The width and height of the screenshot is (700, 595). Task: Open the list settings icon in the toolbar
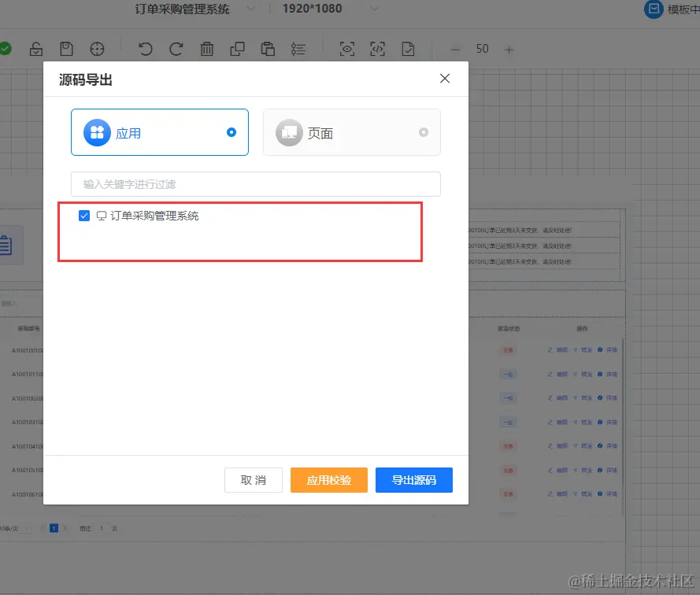(298, 49)
